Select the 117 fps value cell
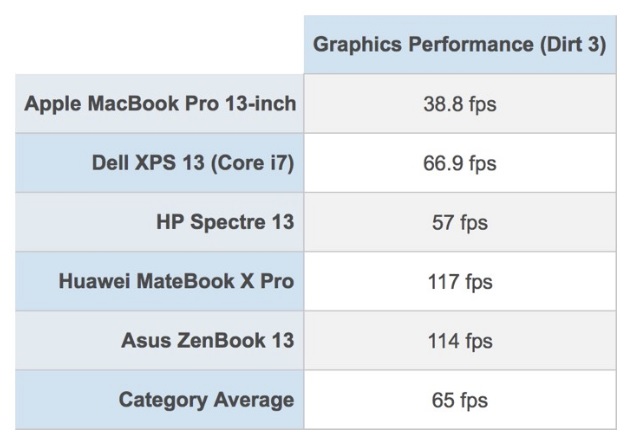Viewport: 628px width, 441px height. point(459,281)
